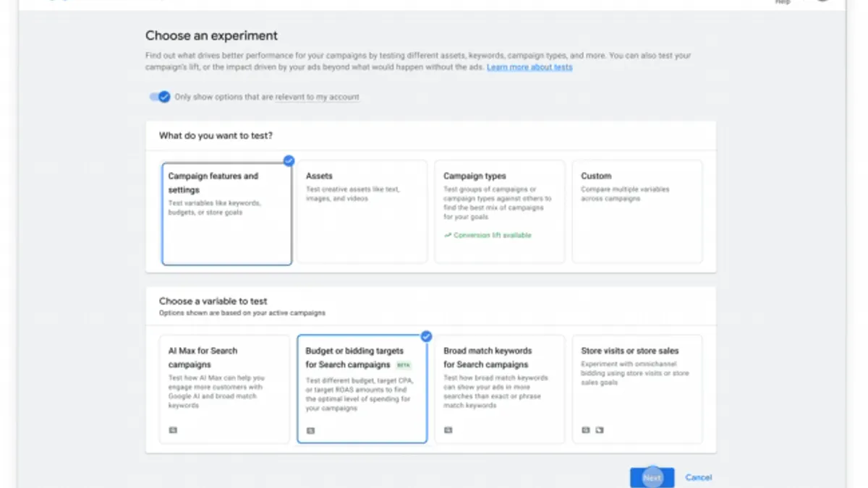Click 'Test creative assets like text' description
This screenshot has height=488, width=868.
point(353,194)
